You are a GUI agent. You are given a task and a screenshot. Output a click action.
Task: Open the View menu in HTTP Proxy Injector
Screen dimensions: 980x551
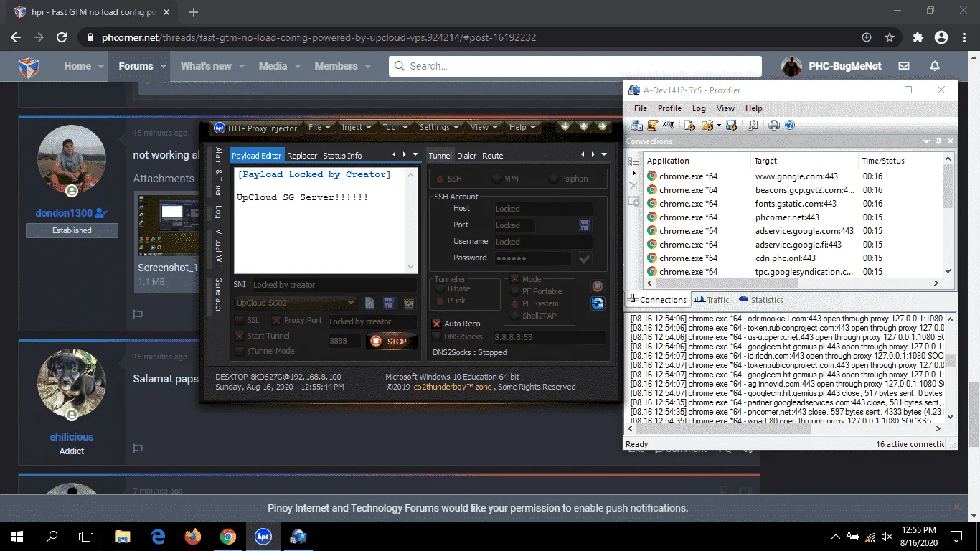(x=484, y=127)
